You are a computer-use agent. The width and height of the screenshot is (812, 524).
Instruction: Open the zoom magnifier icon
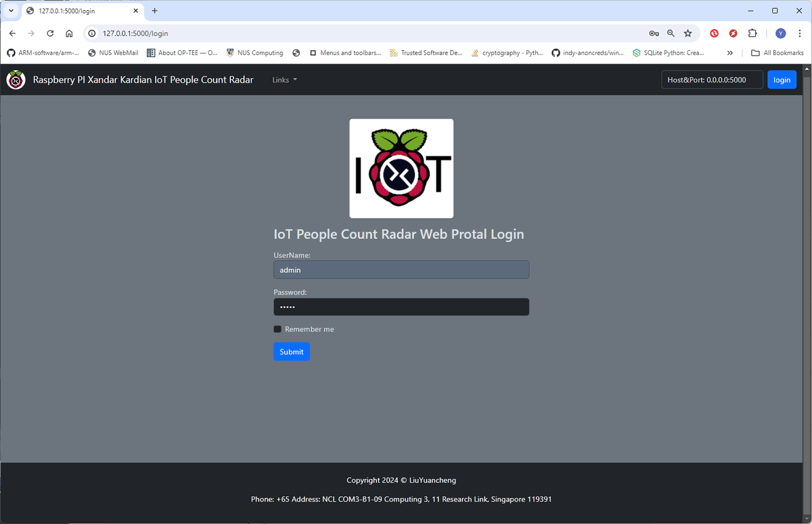671,33
